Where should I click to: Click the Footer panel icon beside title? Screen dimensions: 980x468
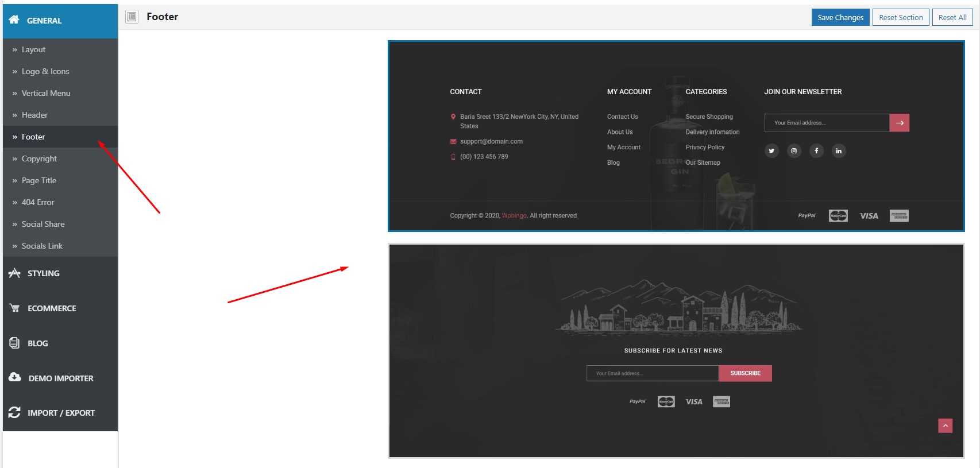[x=132, y=17]
